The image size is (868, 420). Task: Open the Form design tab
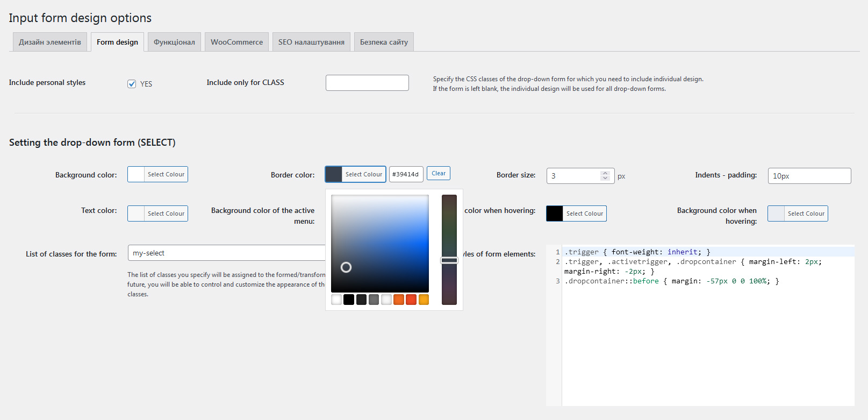point(117,42)
